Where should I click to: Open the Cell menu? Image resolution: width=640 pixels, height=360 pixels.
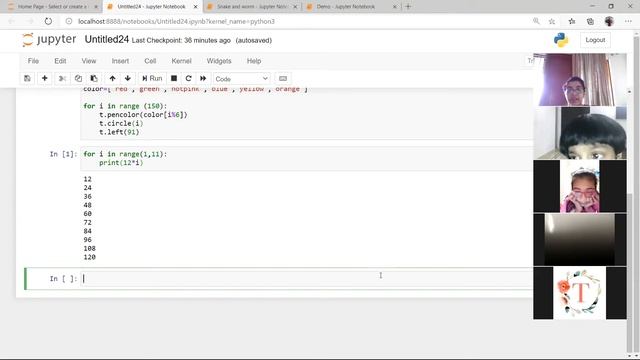(x=150, y=61)
